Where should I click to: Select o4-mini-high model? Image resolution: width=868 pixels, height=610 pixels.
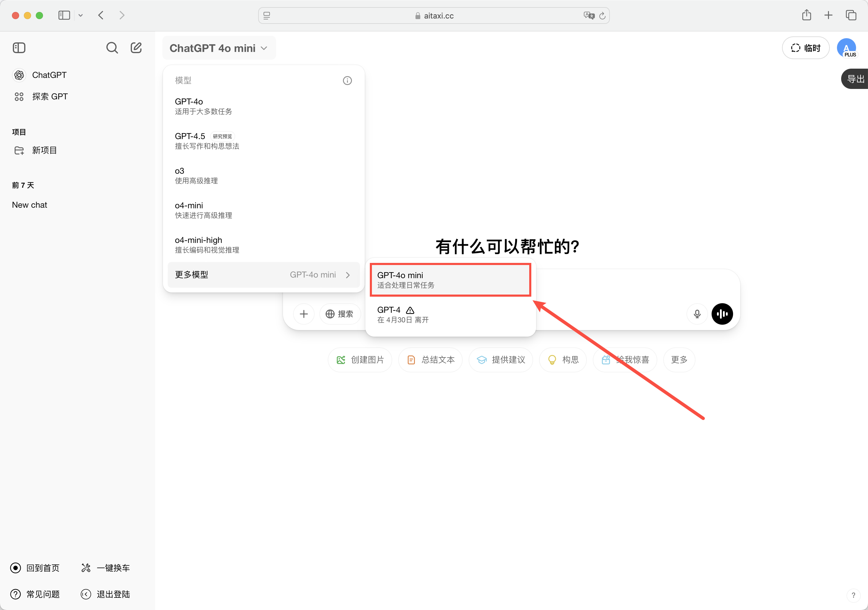264,245
